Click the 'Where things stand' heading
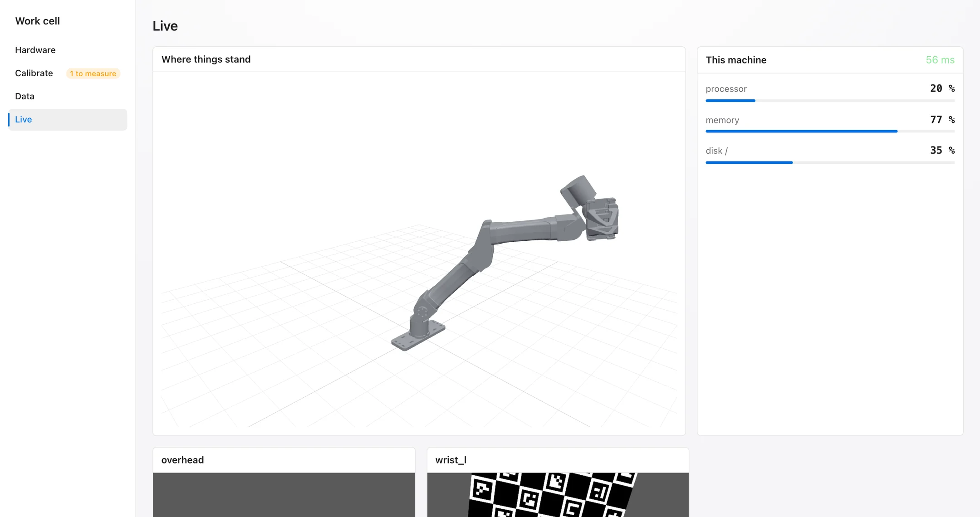 point(206,59)
